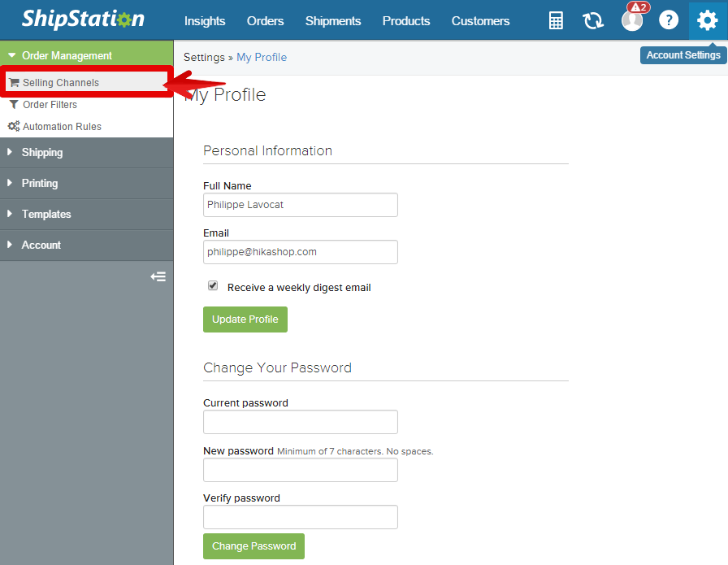Collapse the Order Management section
The height and width of the screenshot is (565, 728).
coord(86,56)
